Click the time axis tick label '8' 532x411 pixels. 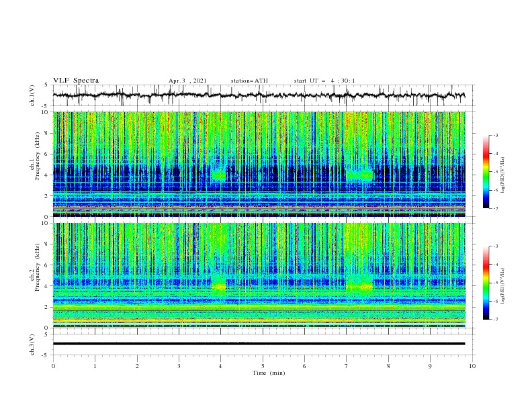click(x=388, y=366)
